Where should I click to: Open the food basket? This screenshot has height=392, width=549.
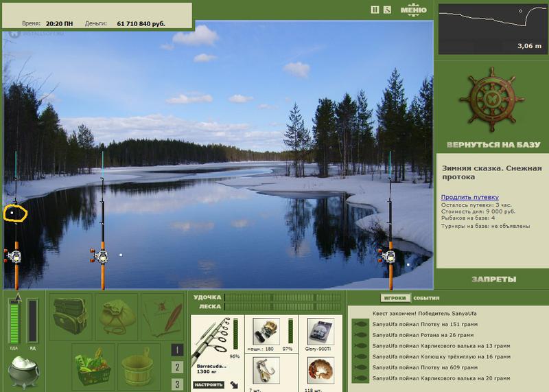point(93,366)
